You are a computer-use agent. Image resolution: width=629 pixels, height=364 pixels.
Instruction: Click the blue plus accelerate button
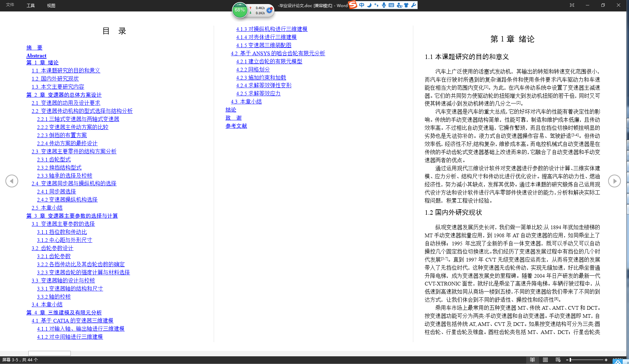pyautogui.click(x=269, y=10)
